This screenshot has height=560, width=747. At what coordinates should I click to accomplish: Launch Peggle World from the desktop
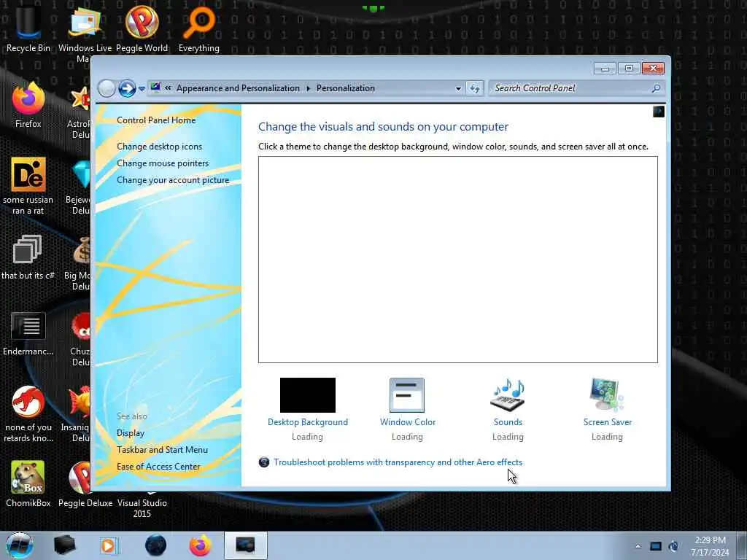coord(142,28)
